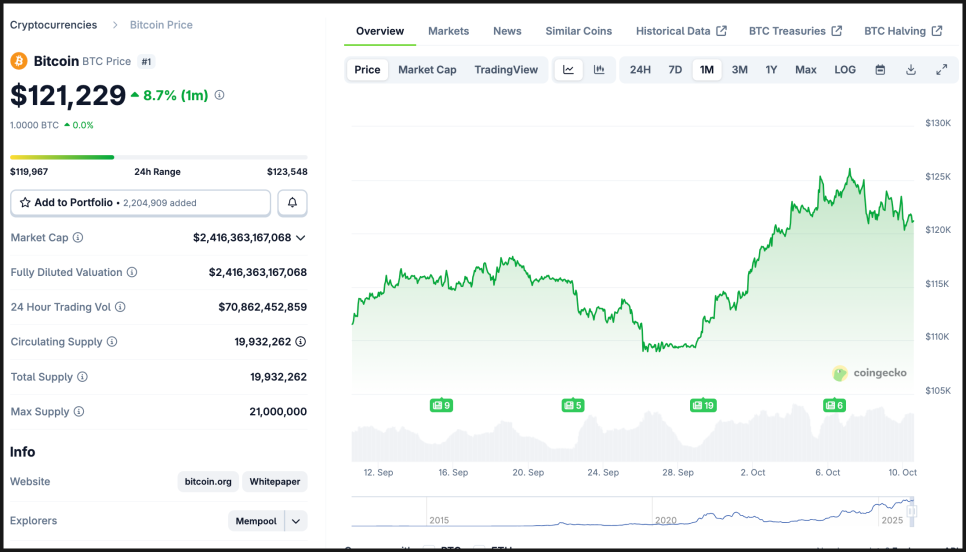Image resolution: width=966 pixels, height=552 pixels.
Task: Select the 7D time range
Action: 675,70
